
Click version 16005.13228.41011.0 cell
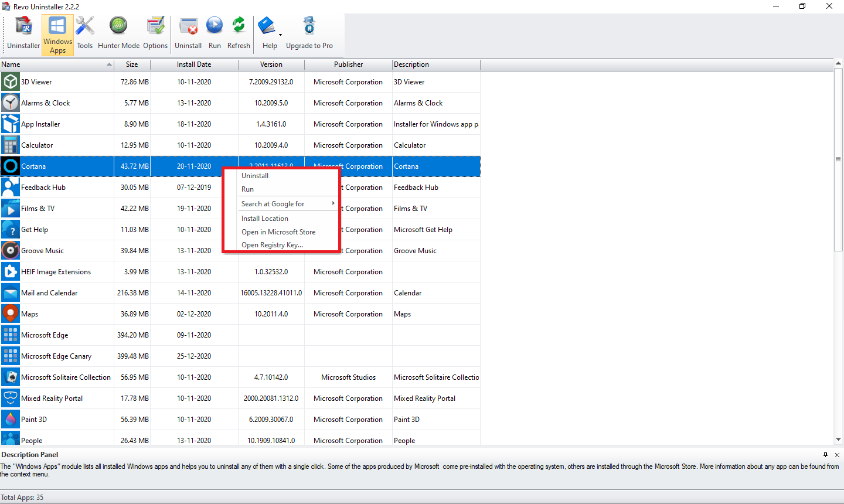271,293
